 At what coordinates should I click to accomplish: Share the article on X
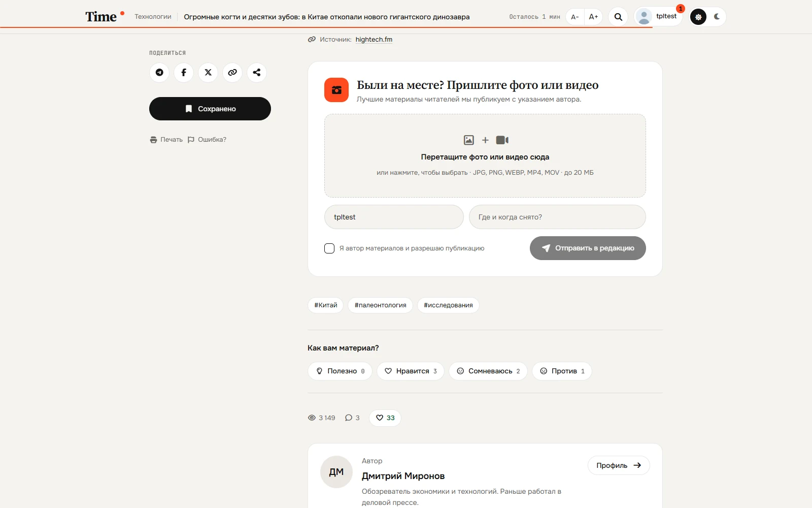pos(208,73)
